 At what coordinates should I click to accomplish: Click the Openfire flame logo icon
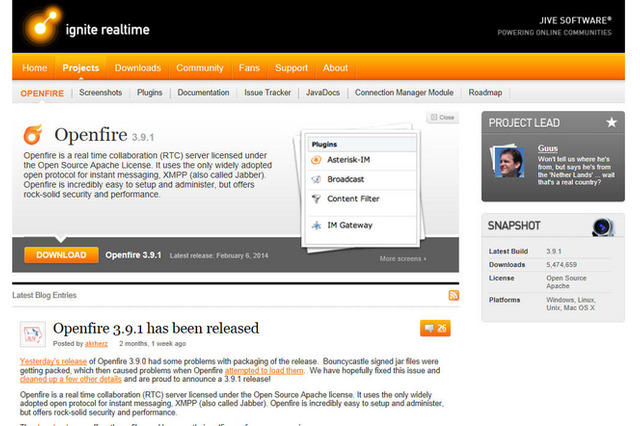coord(33,134)
